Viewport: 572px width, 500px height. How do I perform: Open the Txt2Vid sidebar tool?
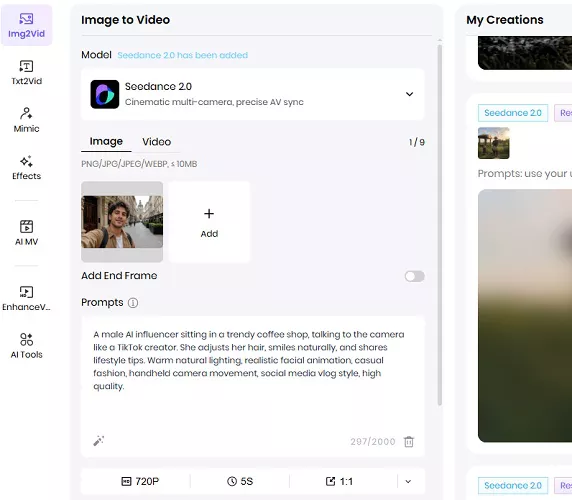tap(26, 73)
